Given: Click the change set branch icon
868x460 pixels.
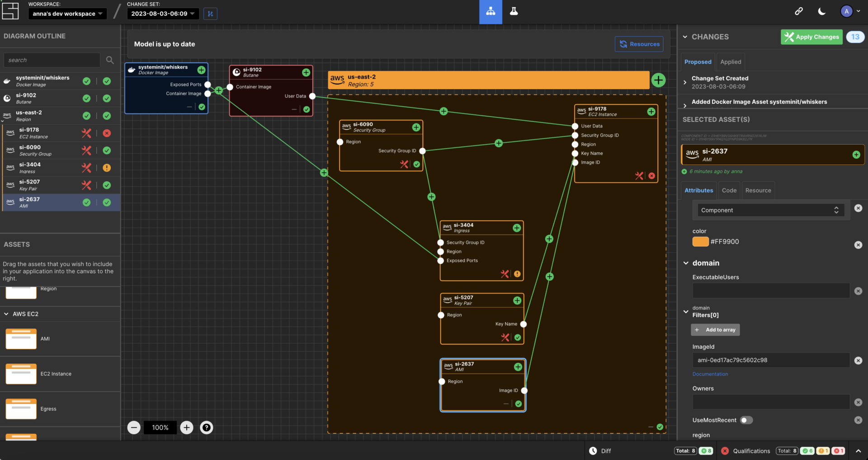Looking at the screenshot, I should pos(210,14).
